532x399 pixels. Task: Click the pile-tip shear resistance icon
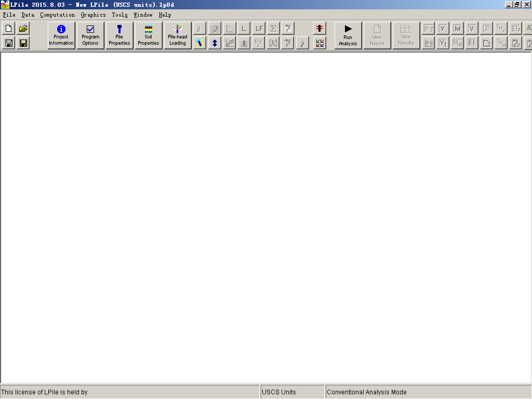244,43
